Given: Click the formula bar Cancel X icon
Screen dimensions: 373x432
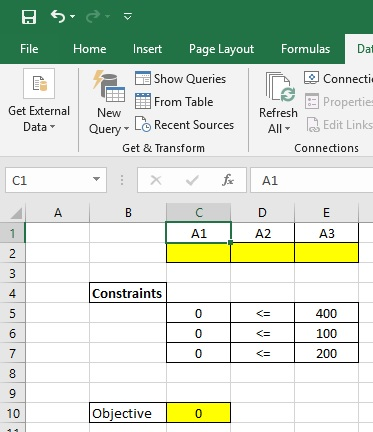Looking at the screenshot, I should pos(156,180).
